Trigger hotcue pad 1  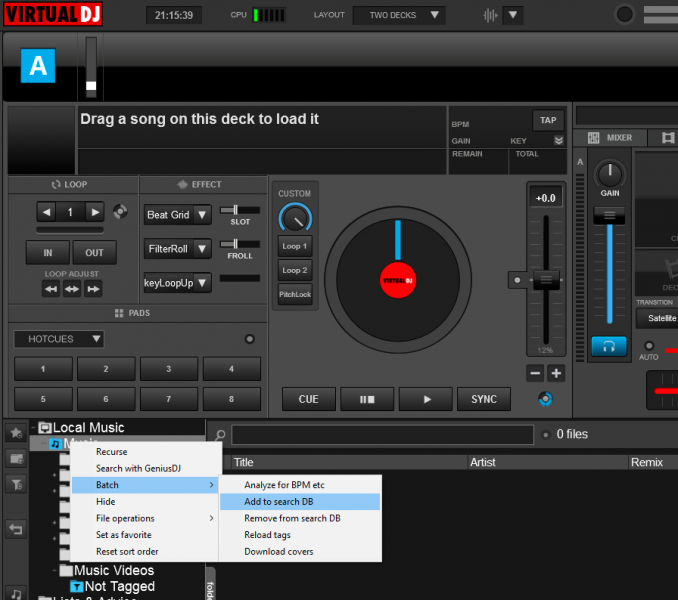43,369
